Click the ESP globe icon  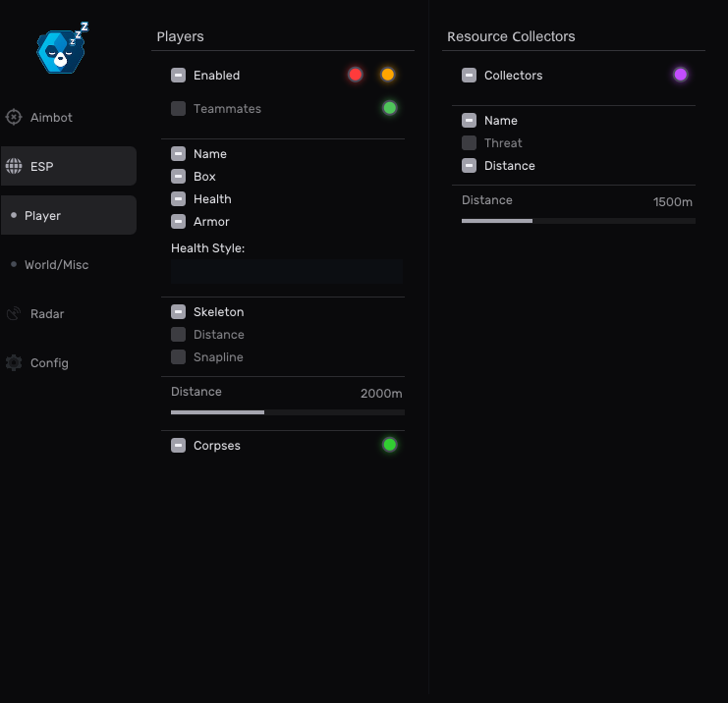coord(14,167)
